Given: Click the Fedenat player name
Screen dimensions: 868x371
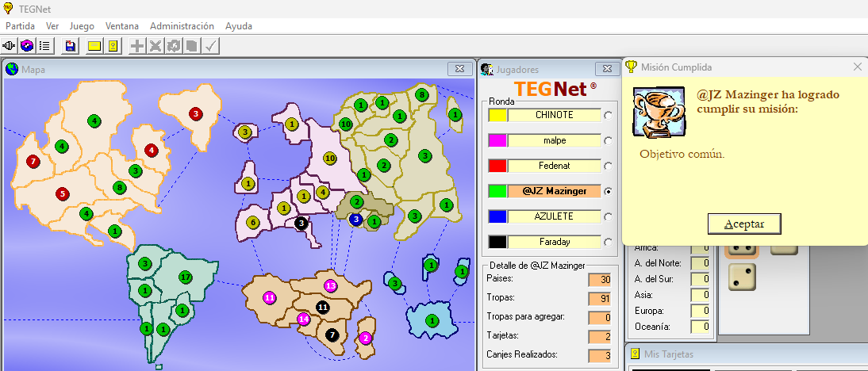Looking at the screenshot, I should click(x=554, y=166).
